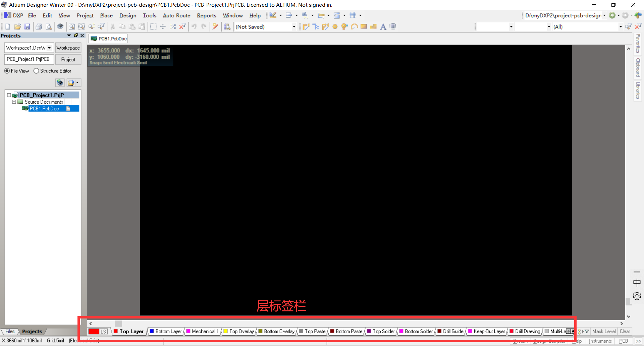Select the PCB1.PcbDoc document tab

pos(109,39)
